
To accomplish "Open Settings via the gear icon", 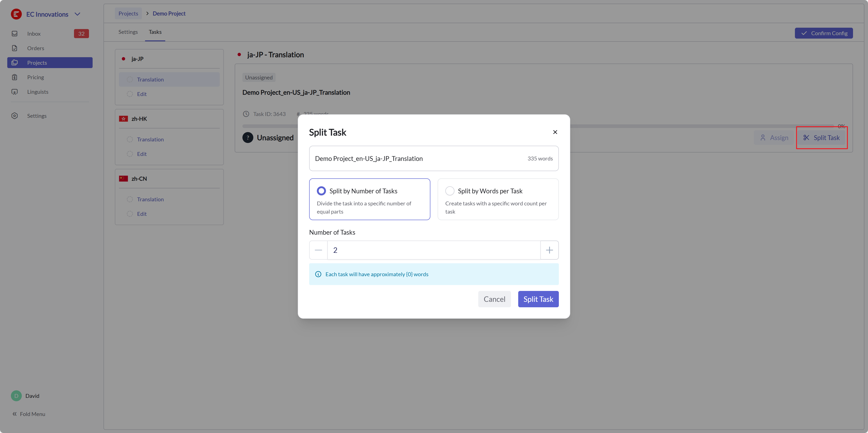I will coord(15,116).
